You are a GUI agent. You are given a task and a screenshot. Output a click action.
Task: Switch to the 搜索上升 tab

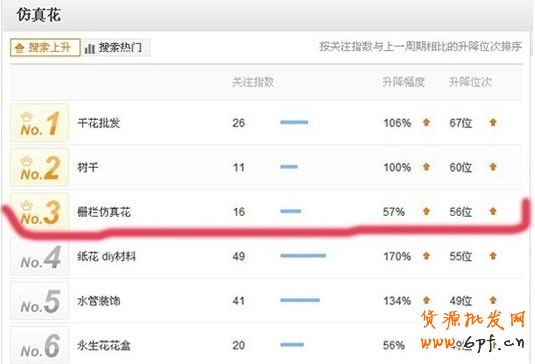[45, 47]
